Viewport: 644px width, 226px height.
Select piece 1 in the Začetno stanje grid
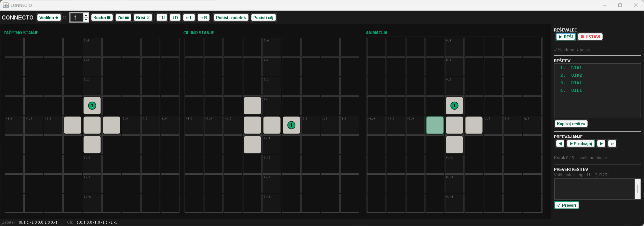pyautogui.click(x=92, y=106)
